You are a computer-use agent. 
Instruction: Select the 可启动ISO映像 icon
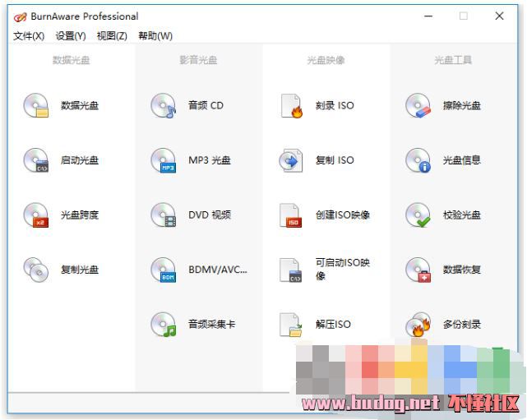click(291, 270)
